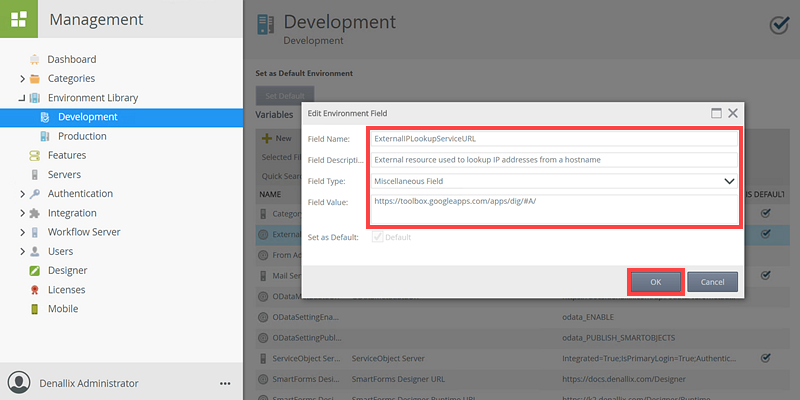
Task: Click the Integration puzzle piece icon
Action: pyautogui.click(x=35, y=213)
